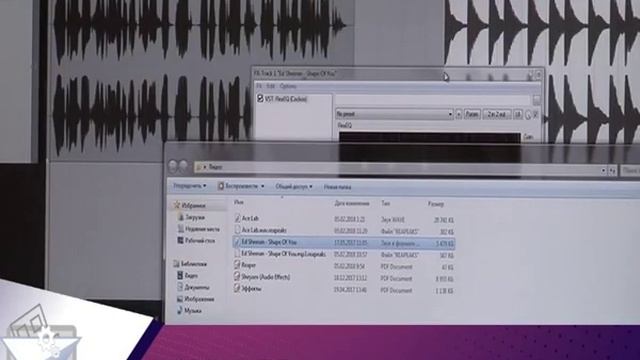640x360 pixels.
Task: Click the Param button in FX window
Action: click(472, 114)
